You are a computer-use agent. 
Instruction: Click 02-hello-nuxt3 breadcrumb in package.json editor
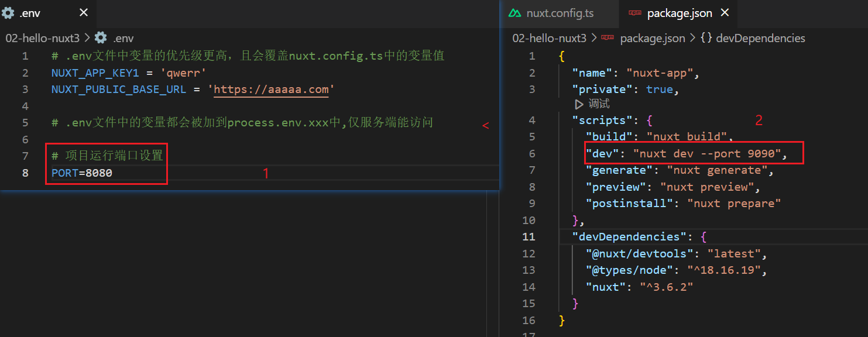[x=549, y=38]
